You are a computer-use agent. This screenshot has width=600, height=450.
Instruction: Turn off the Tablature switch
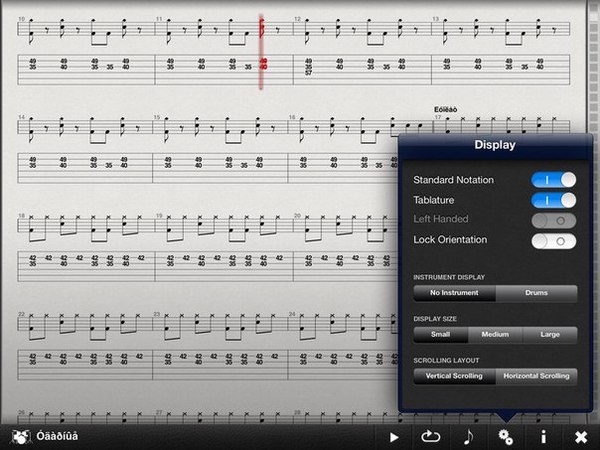point(553,200)
